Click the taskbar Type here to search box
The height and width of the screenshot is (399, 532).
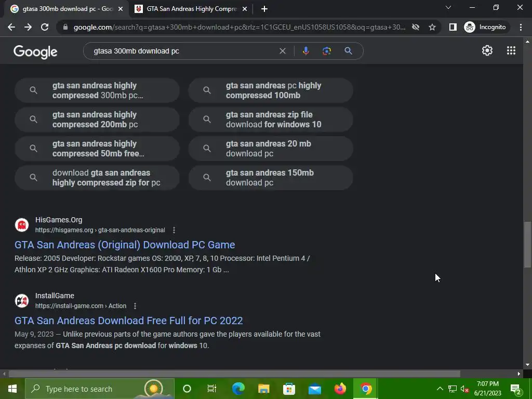tap(100, 389)
